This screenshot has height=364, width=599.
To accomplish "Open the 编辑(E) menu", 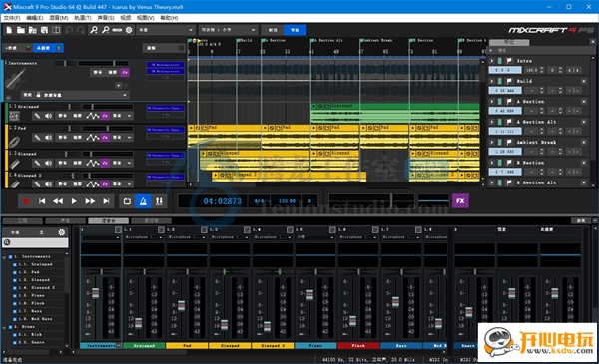I will [x=34, y=18].
